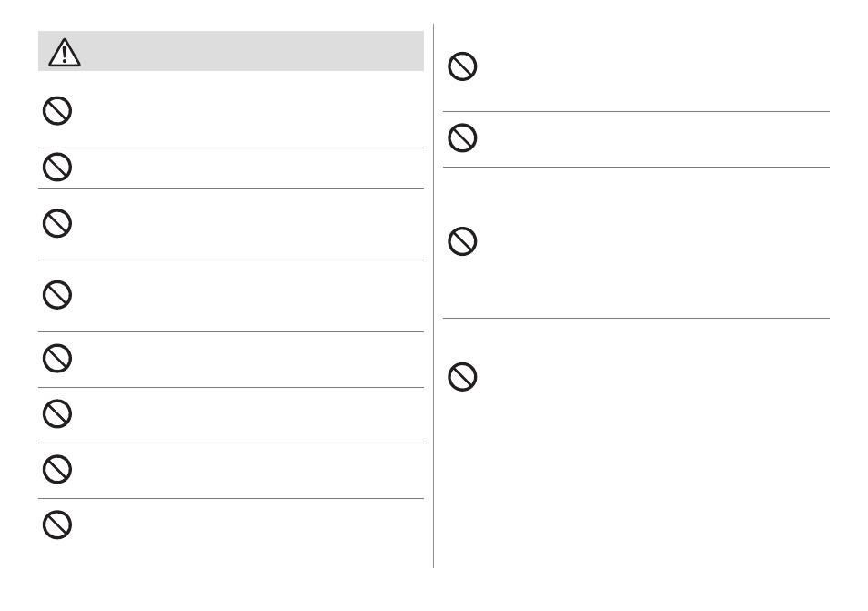
Task: Click the vertical divider between the two columns
Action: tap(433, 296)
